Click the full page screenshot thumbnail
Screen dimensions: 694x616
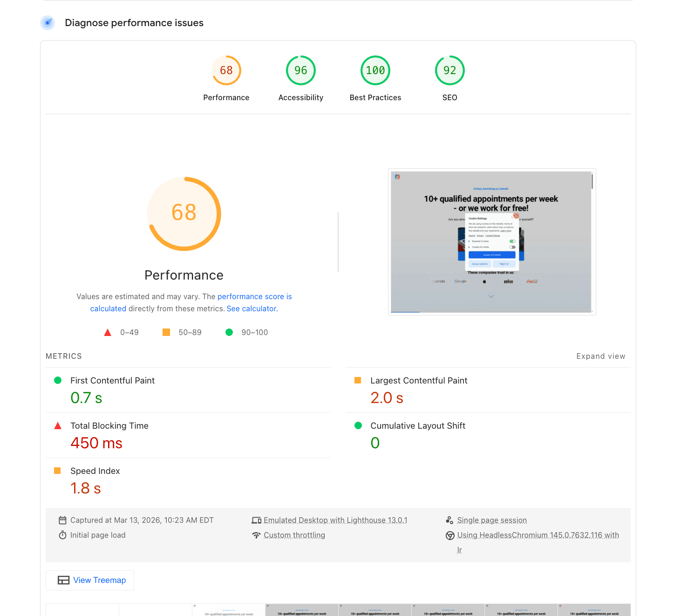[x=492, y=242]
